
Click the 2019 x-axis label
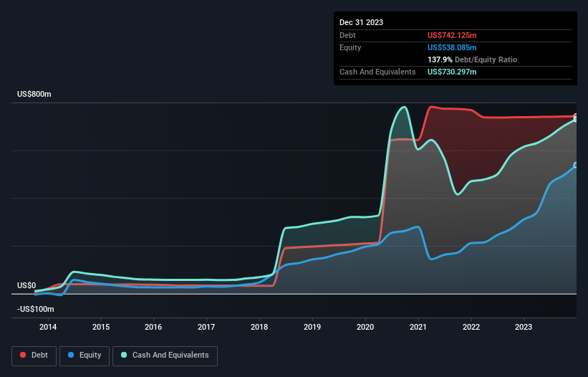[312, 327]
